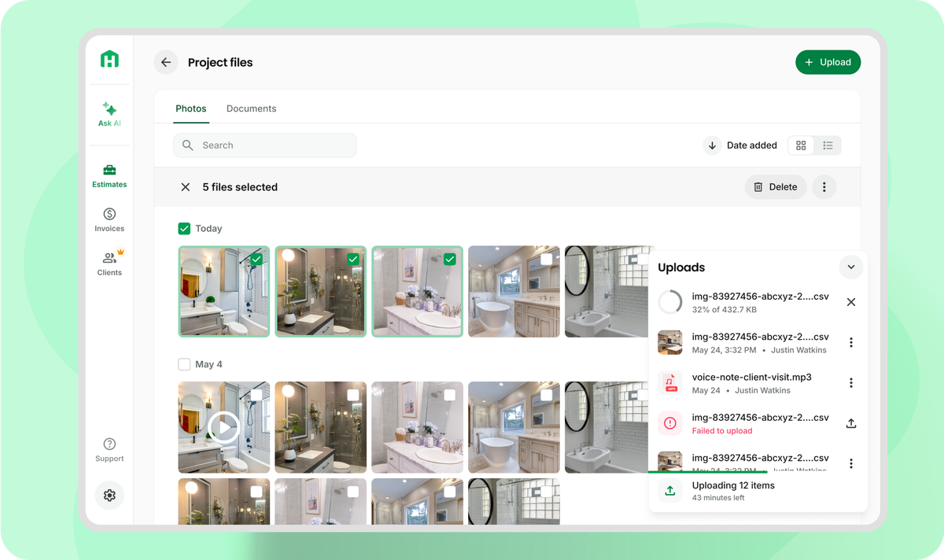Viewport: 944px width, 560px height.
Task: Change sorting via Date added
Action: pos(752,146)
